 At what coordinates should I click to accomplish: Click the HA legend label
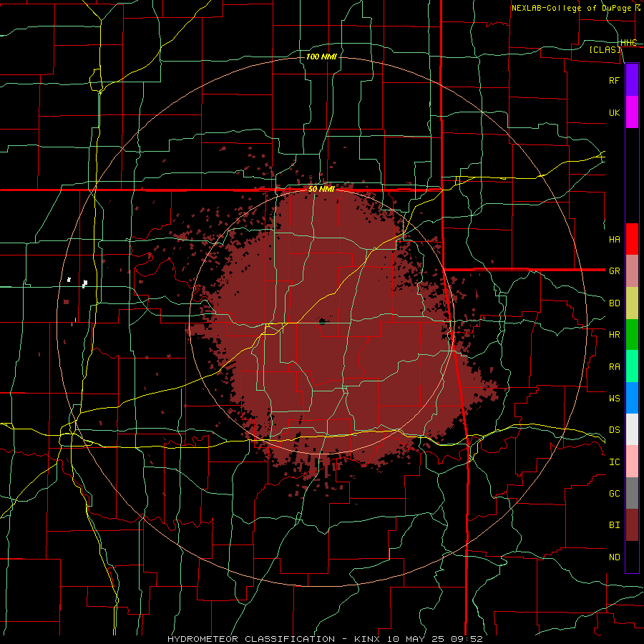[614, 239]
